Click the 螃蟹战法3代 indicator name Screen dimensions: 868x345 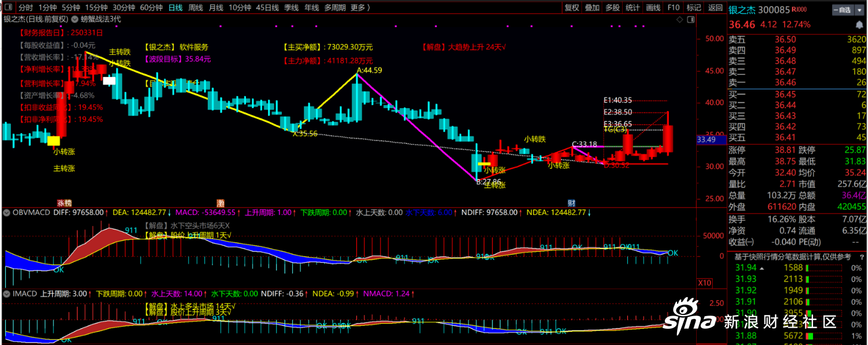(101, 19)
